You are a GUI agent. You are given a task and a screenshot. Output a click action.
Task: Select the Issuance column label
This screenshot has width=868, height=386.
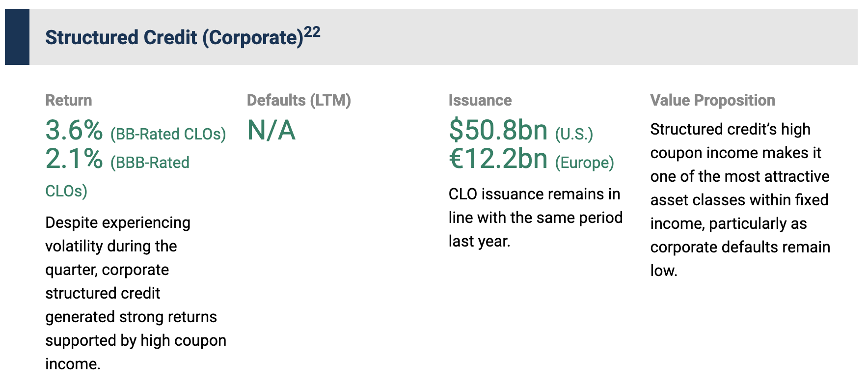point(480,100)
